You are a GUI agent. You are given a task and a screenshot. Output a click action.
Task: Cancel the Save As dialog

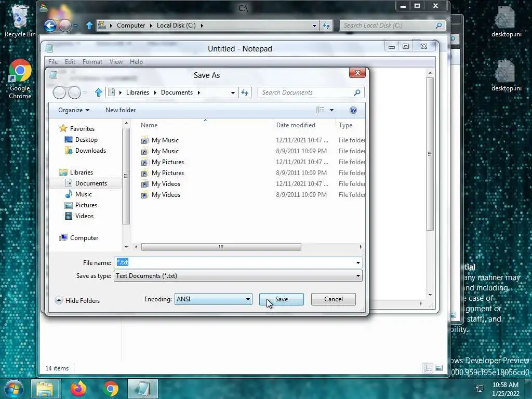(333, 299)
